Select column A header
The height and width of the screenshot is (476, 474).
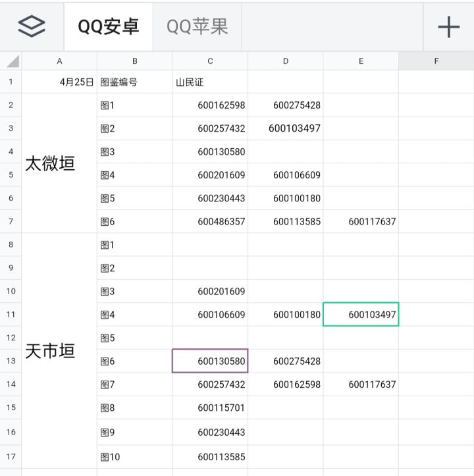tap(59, 61)
